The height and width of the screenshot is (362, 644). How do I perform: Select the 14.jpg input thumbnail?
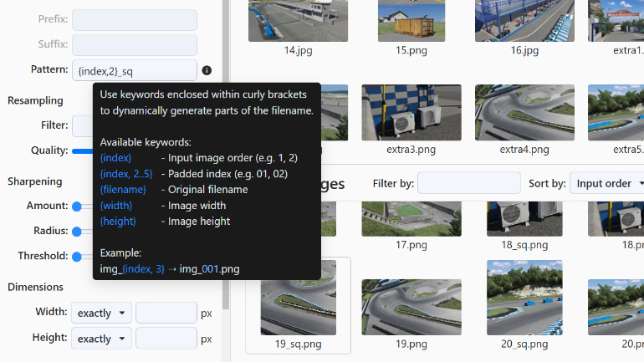pyautogui.click(x=299, y=21)
